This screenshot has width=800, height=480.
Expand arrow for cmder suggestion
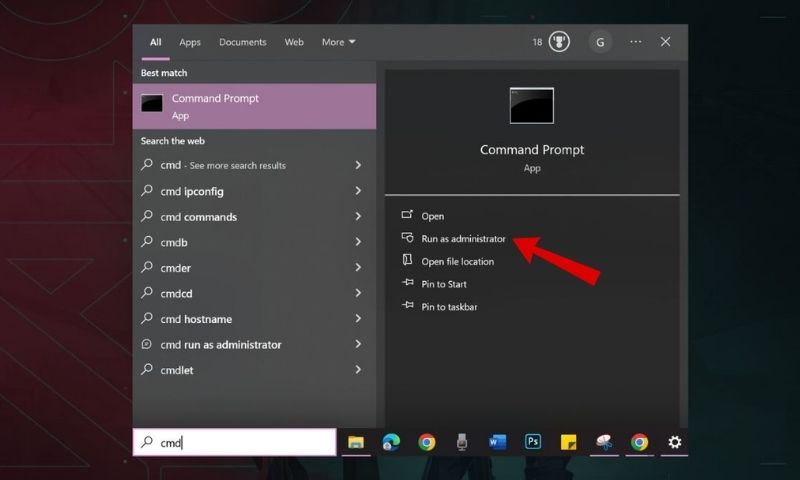tap(358, 267)
